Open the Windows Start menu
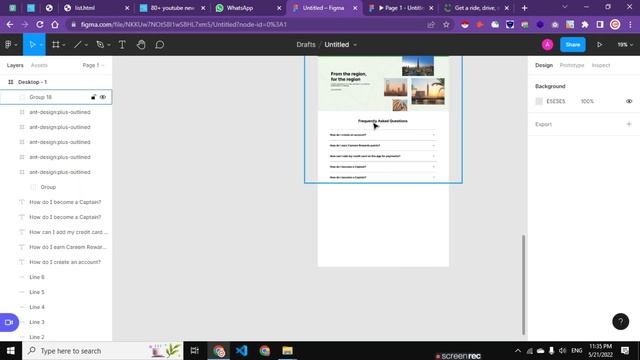640x360 pixels. 11,351
